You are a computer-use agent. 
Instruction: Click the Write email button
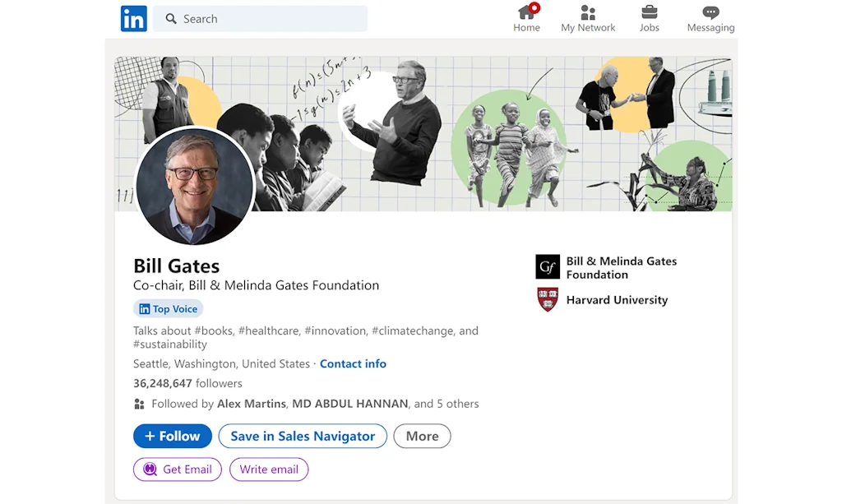(269, 469)
